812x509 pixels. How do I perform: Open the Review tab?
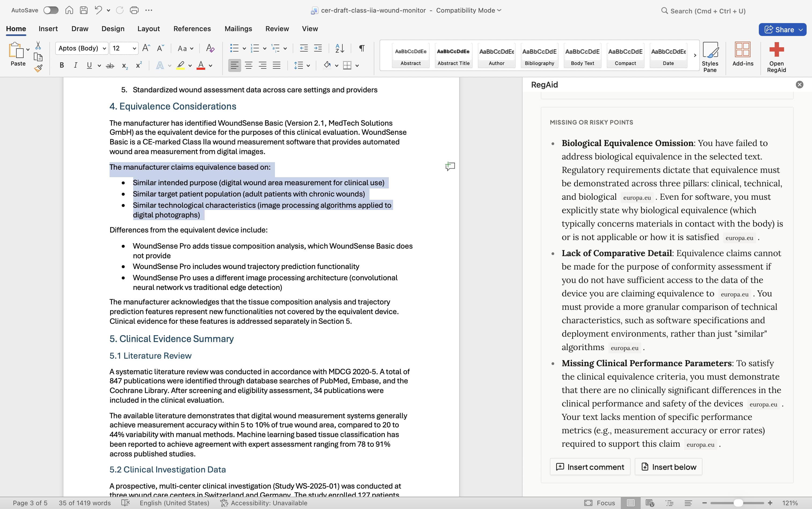click(277, 29)
